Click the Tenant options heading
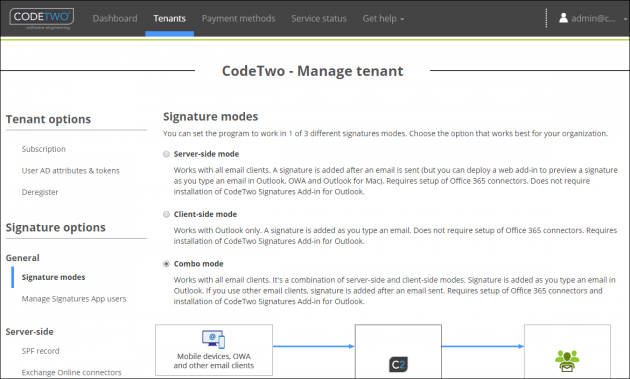 click(x=48, y=119)
